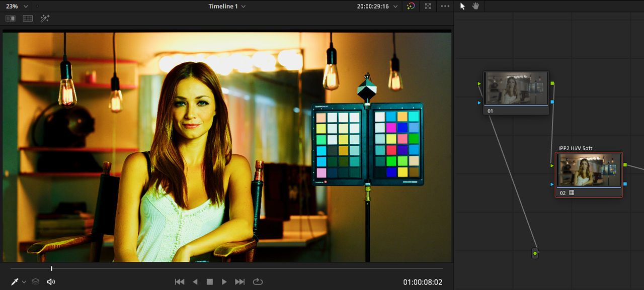Click node 01 blue key output square
Viewport: 644px width, 290px height.
[552, 102]
